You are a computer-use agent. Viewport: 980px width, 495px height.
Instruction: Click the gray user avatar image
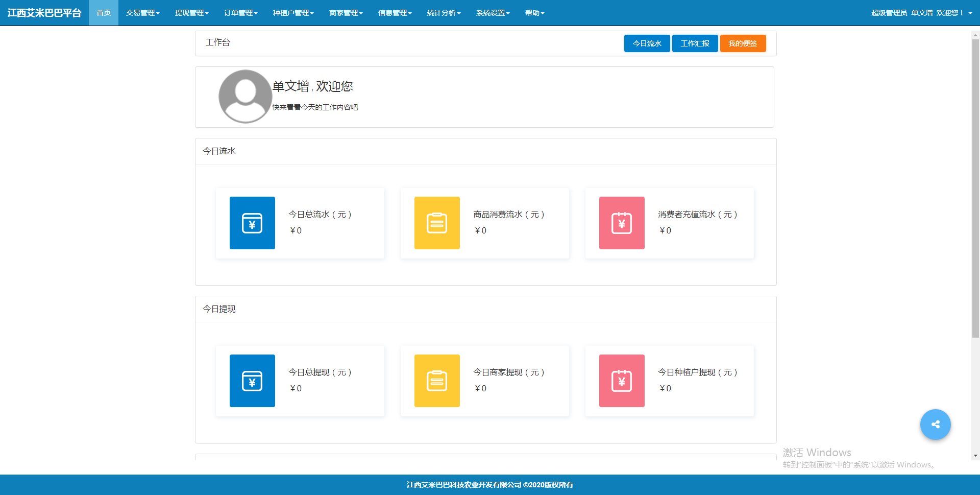[x=245, y=97]
